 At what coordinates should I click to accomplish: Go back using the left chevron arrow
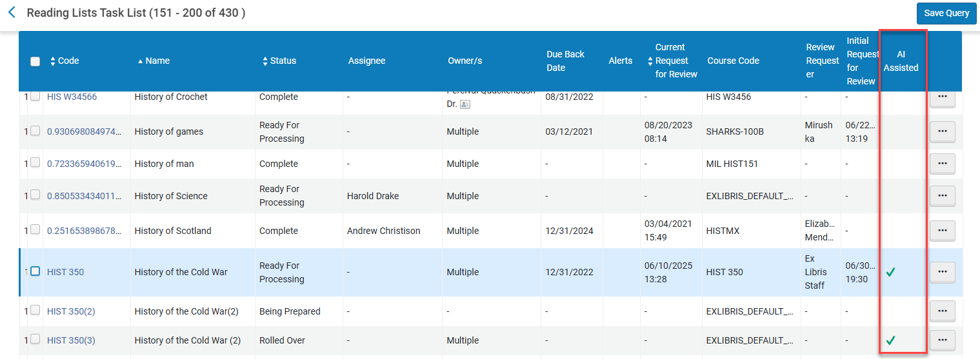click(x=12, y=12)
